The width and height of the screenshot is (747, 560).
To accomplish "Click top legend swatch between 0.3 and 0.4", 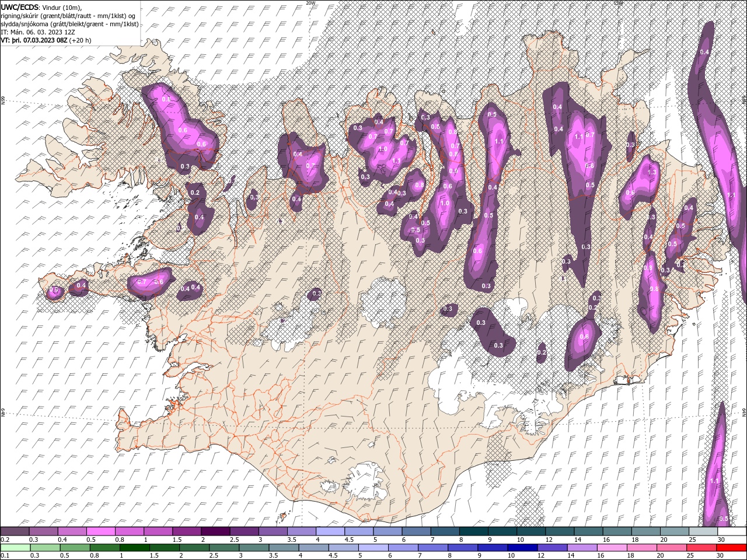I will pos(44,531).
